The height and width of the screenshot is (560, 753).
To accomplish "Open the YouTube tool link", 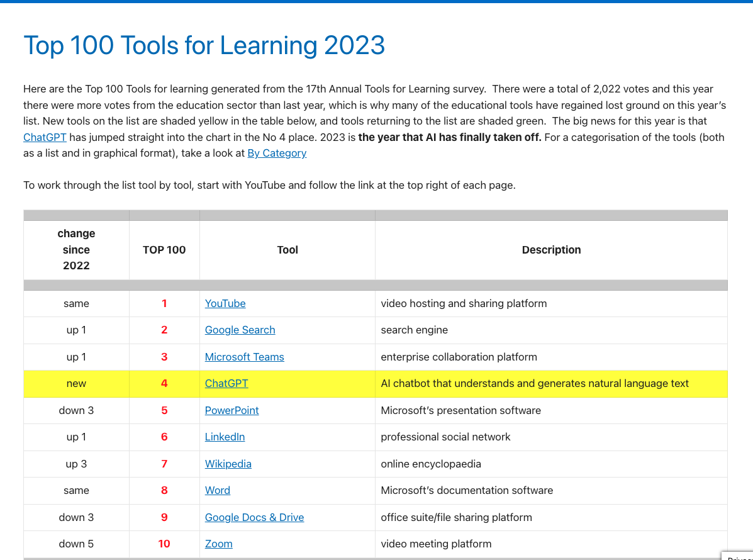I will tap(225, 303).
